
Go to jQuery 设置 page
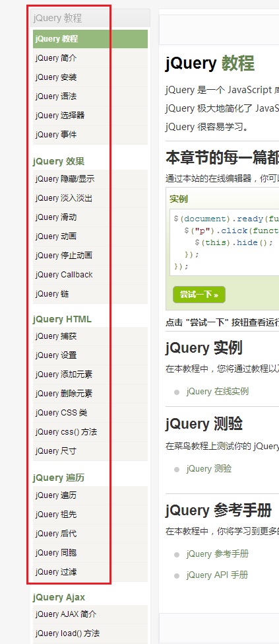(x=90, y=355)
